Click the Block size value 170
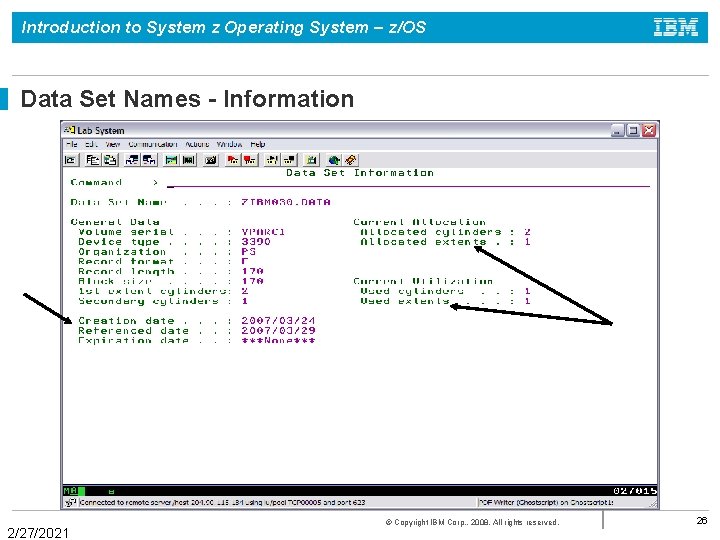 tap(252, 281)
